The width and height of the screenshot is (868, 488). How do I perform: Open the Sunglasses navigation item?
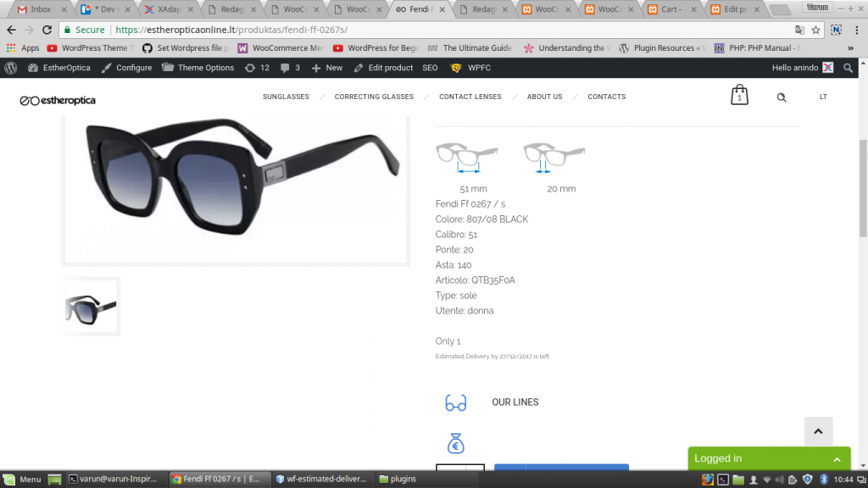tap(286, 97)
